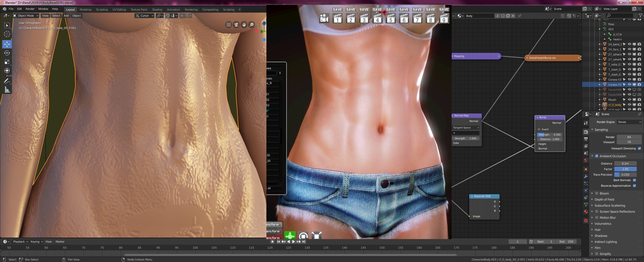Open the Playback dropdown in timeline

click(x=20, y=242)
